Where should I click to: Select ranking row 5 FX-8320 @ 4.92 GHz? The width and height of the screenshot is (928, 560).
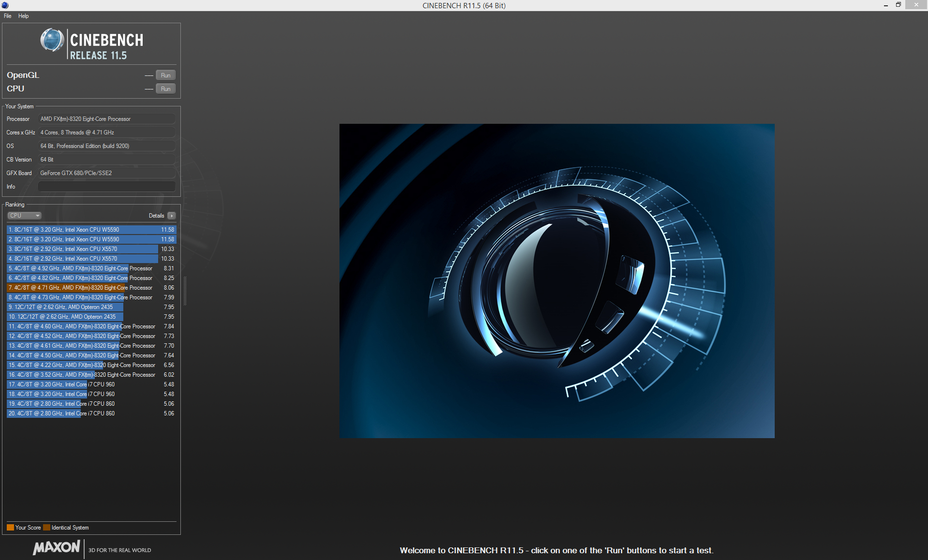click(x=91, y=268)
